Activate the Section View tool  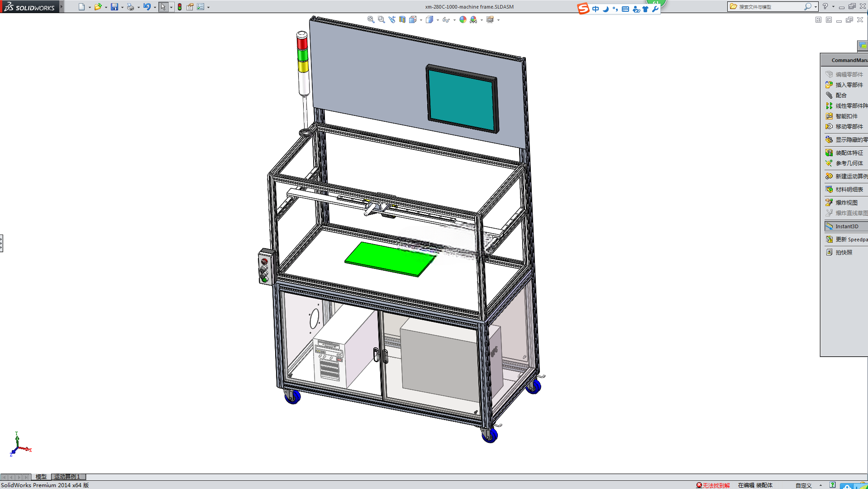(x=402, y=19)
